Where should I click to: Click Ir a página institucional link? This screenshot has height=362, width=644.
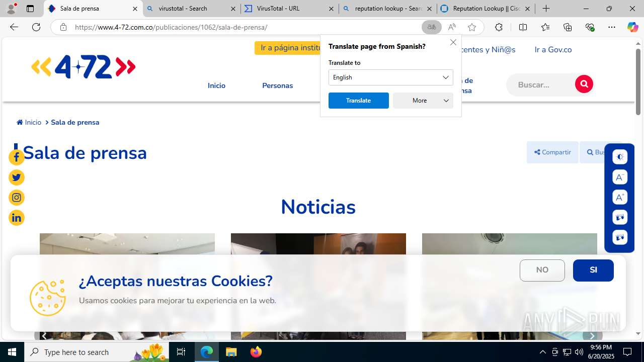point(288,48)
